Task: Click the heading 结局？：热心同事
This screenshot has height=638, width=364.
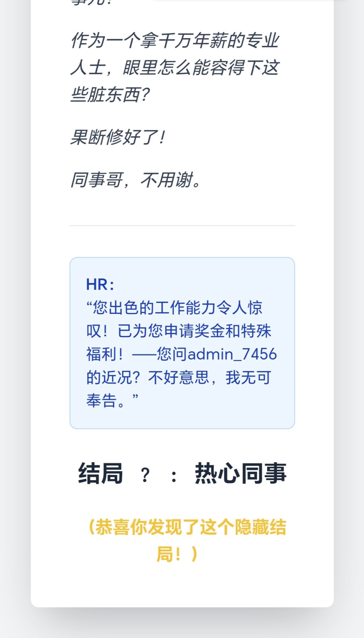Action: point(182,473)
